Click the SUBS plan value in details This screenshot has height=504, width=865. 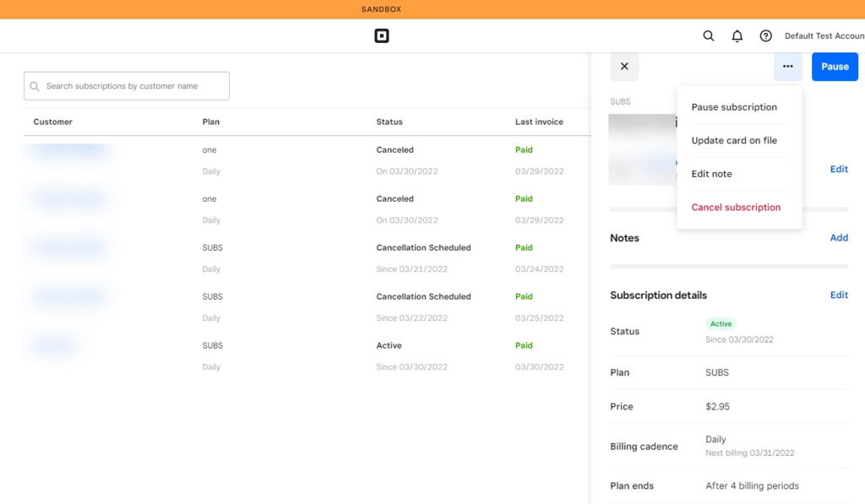coord(717,373)
